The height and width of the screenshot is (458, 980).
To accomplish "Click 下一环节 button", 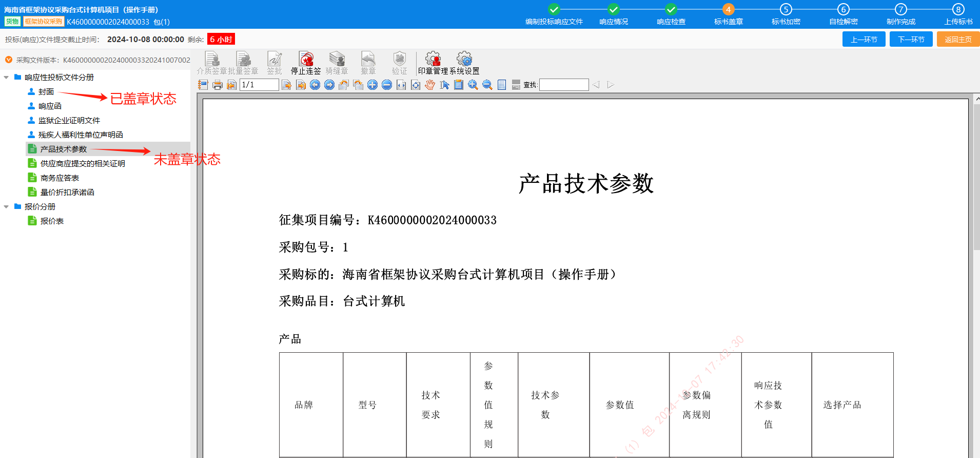I will (x=911, y=40).
